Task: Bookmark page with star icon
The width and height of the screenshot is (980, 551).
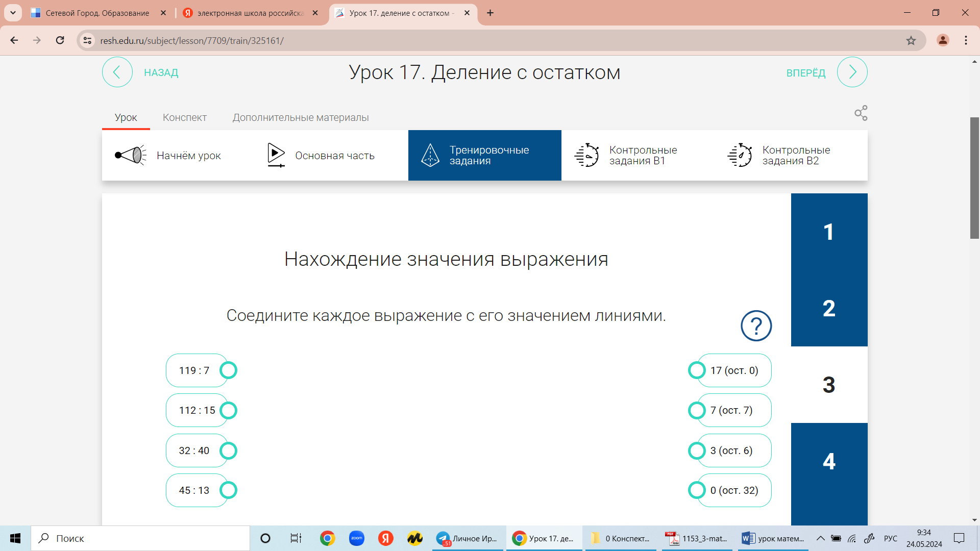Action: point(911,41)
